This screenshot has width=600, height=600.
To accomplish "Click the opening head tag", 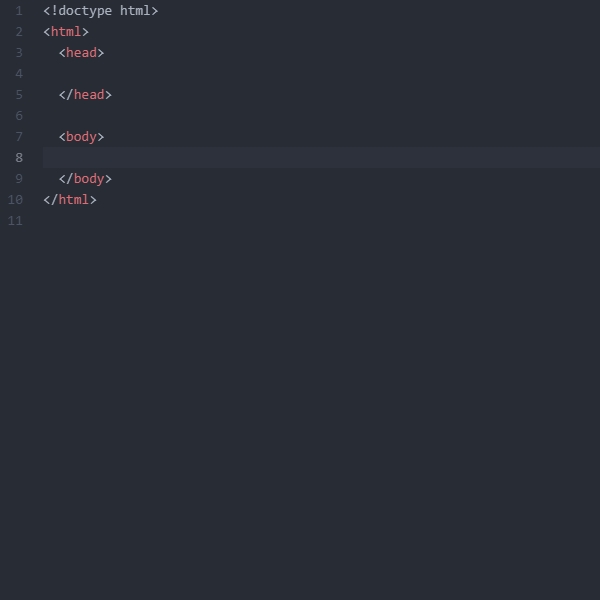I will (82, 53).
